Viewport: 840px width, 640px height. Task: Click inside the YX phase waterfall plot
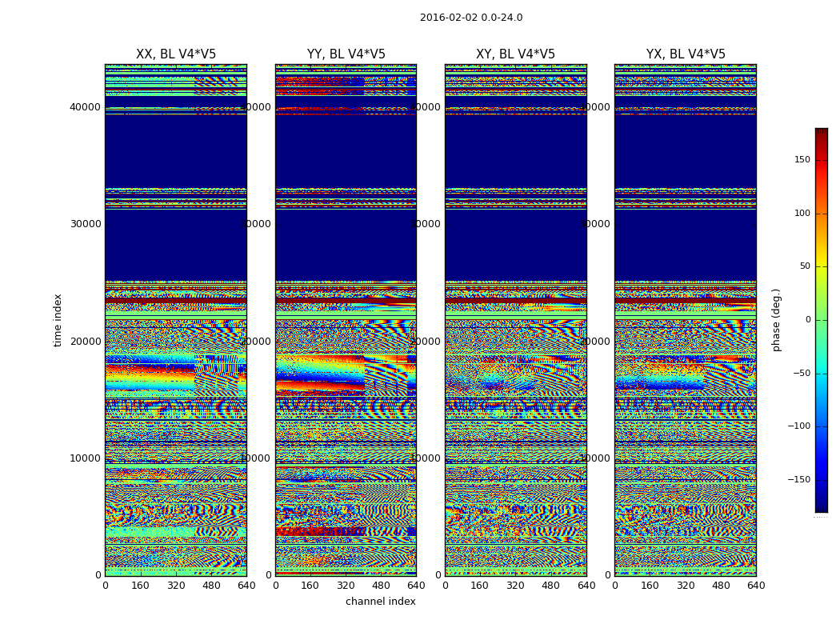(686, 320)
